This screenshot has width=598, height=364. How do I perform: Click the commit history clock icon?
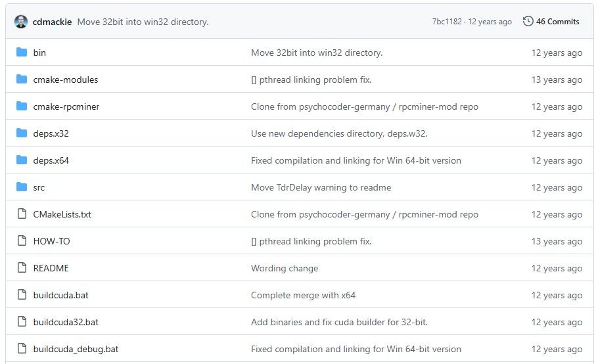528,22
